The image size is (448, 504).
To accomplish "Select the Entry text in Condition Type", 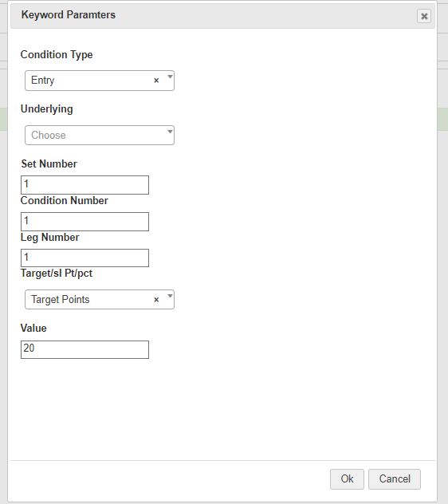I will point(43,81).
